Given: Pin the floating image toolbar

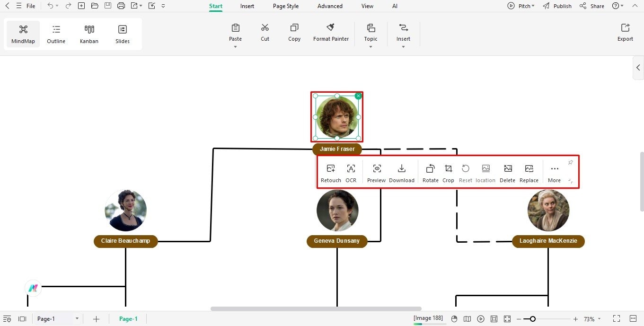Looking at the screenshot, I should (570, 163).
